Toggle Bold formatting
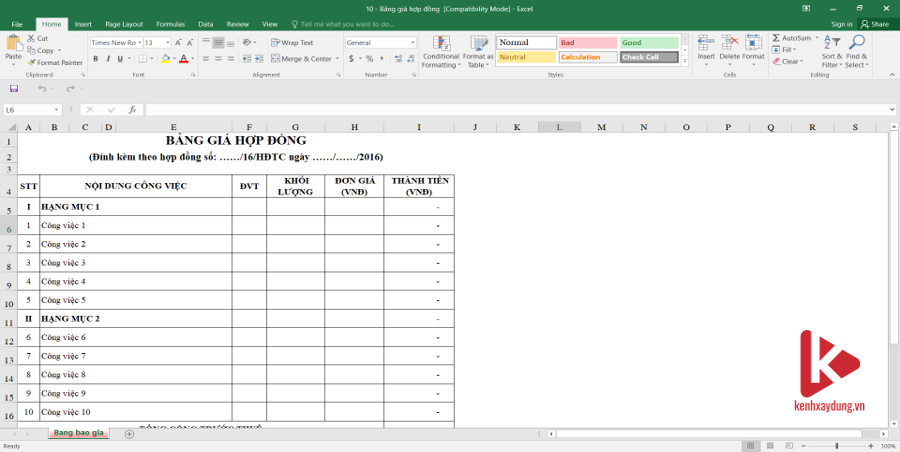 (x=95, y=59)
